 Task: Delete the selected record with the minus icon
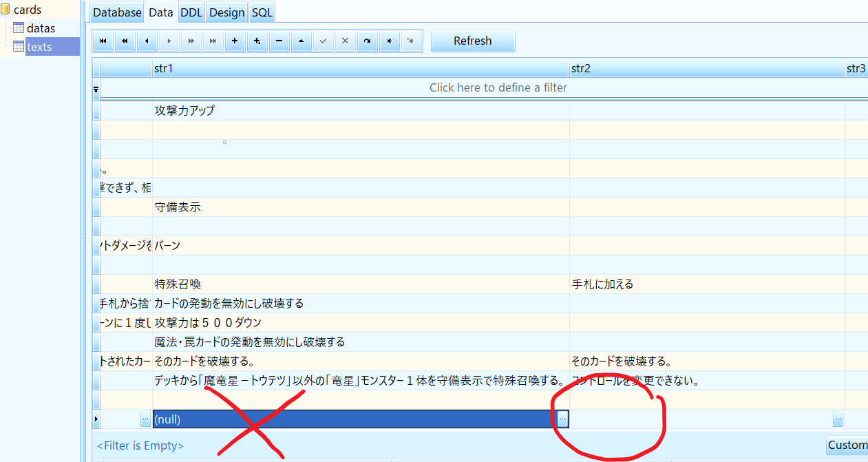pos(279,41)
